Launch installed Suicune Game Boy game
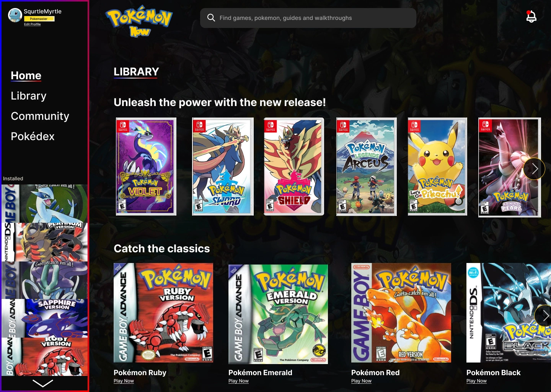 coord(44,280)
